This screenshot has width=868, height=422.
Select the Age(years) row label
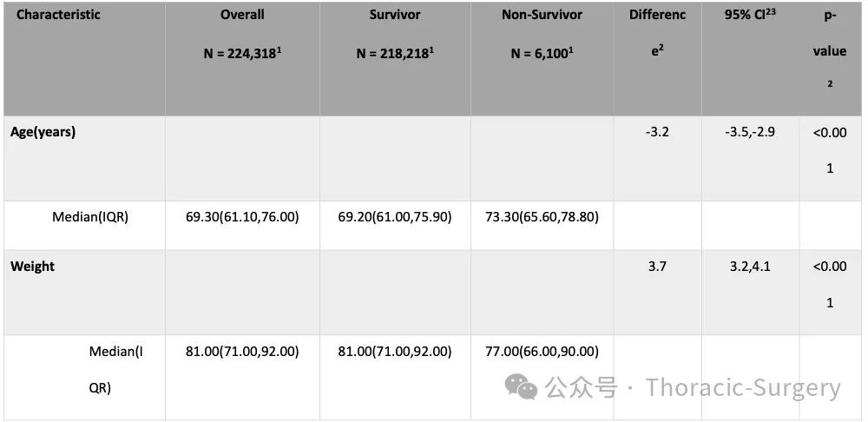coord(43,134)
